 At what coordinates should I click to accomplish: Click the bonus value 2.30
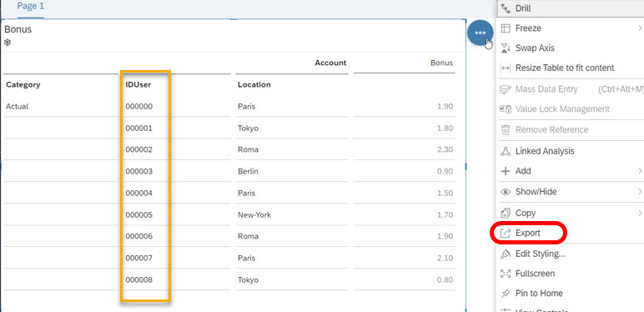[x=445, y=149]
